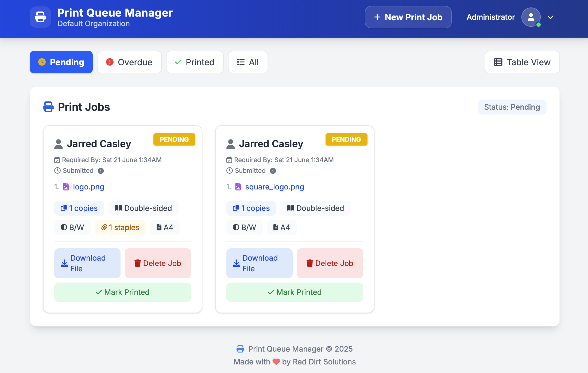Click the 1 copies tag in square_logo.png card
The image size is (588, 373).
tap(251, 208)
